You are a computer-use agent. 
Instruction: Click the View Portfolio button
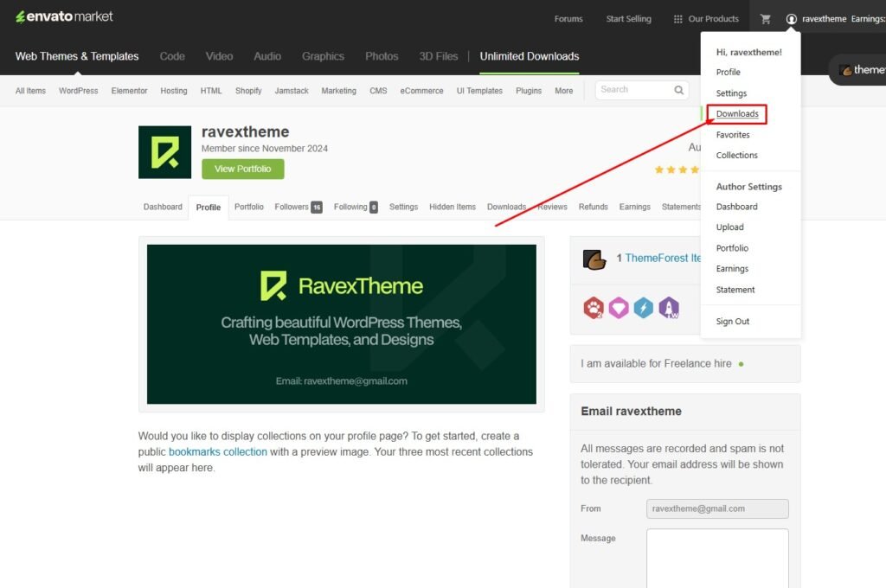[x=243, y=169]
